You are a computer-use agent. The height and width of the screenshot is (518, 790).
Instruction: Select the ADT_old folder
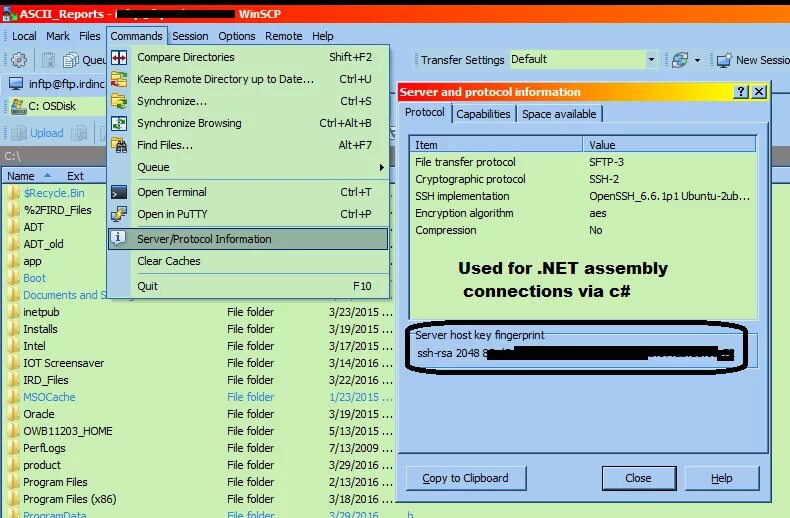pyautogui.click(x=43, y=244)
